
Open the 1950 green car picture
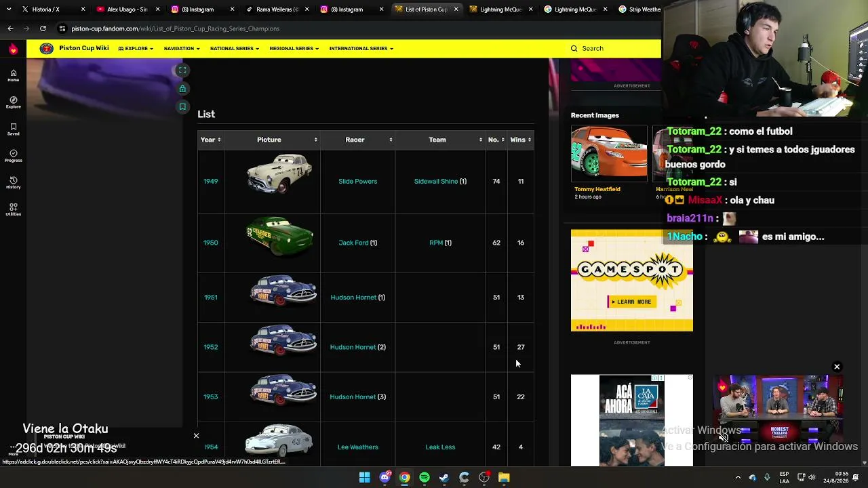pos(279,237)
